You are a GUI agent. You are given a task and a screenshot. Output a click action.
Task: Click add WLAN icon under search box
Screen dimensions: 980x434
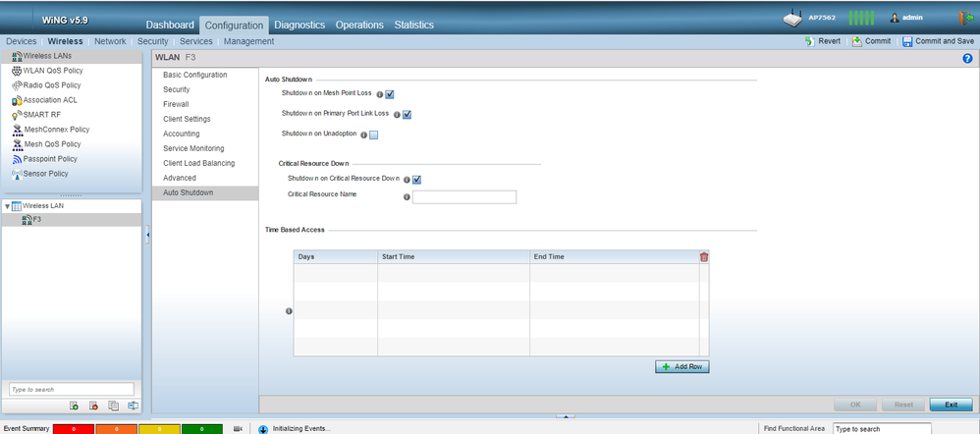[x=74, y=406]
